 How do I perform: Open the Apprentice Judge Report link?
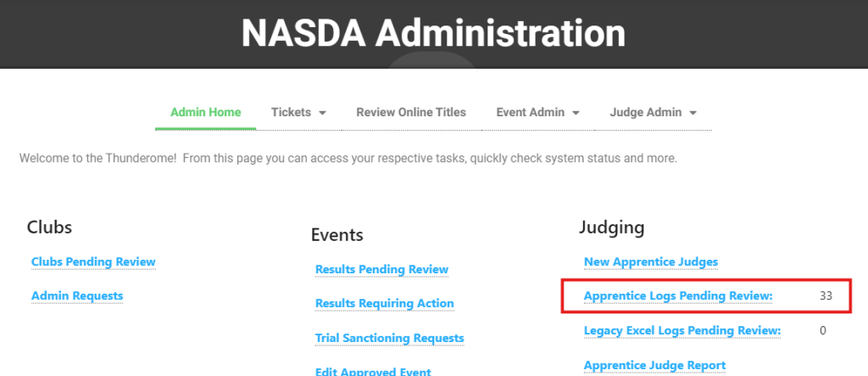click(654, 365)
